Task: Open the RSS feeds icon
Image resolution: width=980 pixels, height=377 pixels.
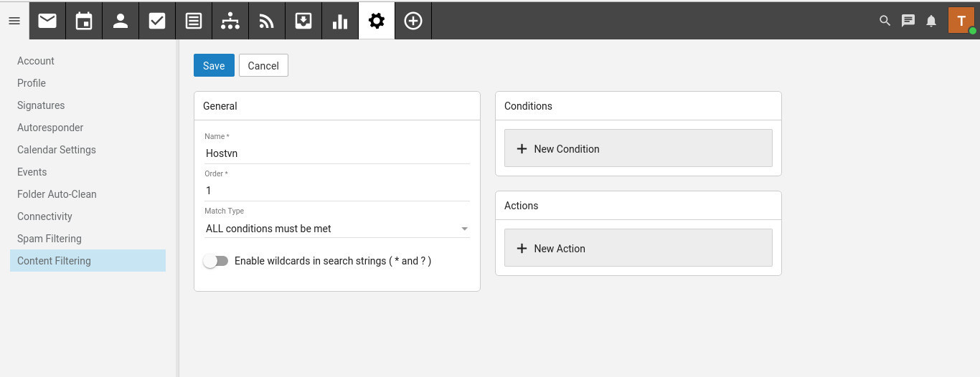Action: point(267,21)
